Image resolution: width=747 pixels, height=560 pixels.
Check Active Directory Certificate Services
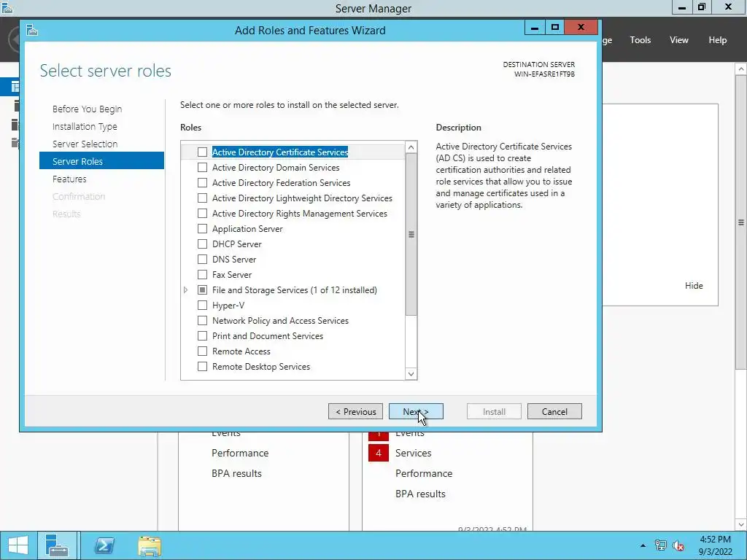coord(203,152)
